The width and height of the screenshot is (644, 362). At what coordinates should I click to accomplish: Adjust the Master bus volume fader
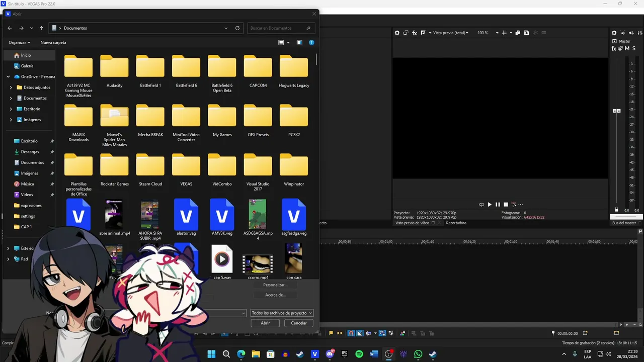point(616,111)
